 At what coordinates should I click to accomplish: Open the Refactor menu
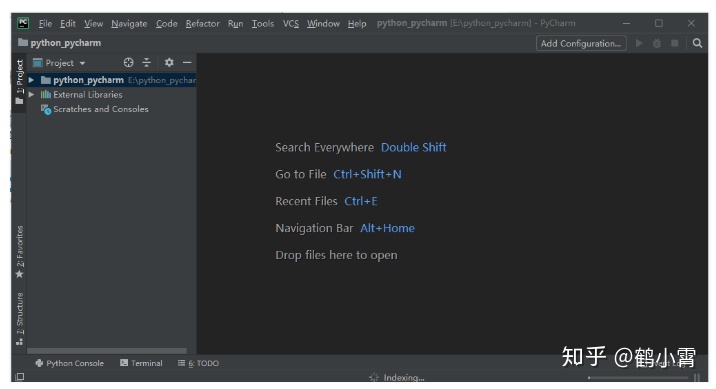pyautogui.click(x=202, y=23)
